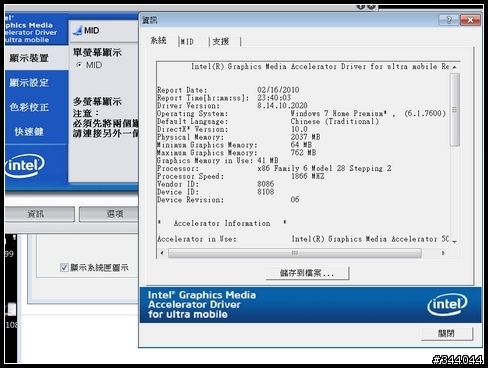
Task: Click the Intel logo in left panel
Action: click(25, 165)
